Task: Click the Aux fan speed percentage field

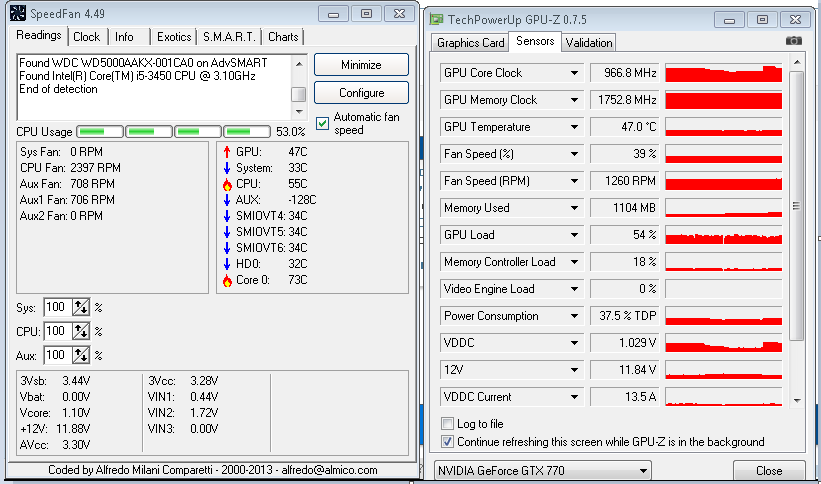Action: pos(58,356)
